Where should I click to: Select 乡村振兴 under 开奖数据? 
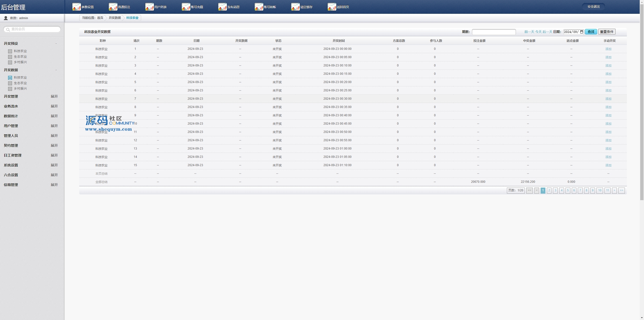click(20, 89)
